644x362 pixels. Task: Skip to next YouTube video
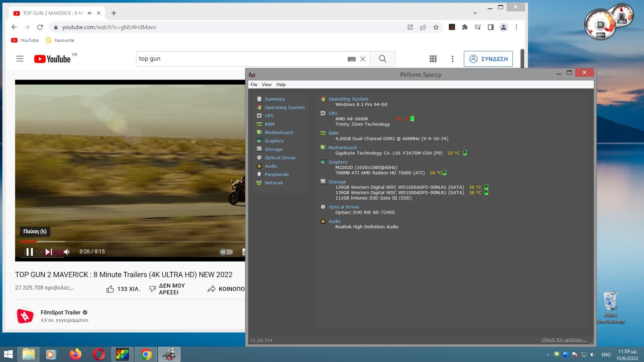click(x=49, y=252)
